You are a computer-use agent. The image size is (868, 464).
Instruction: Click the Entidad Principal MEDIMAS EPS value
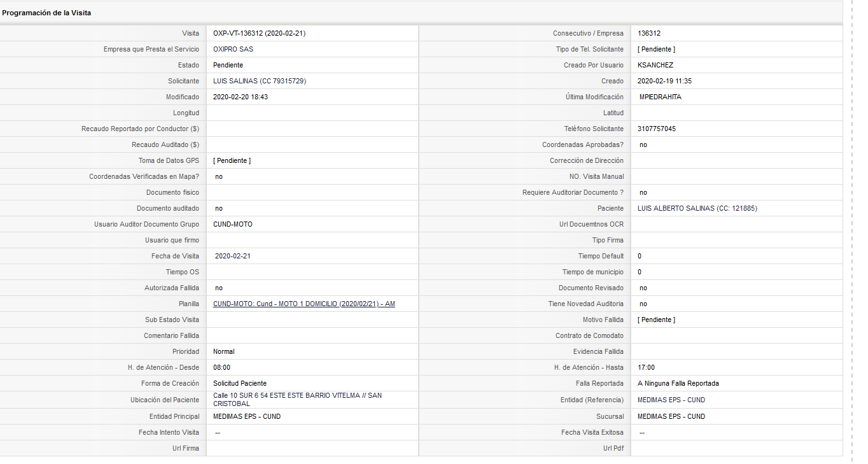[247, 416]
